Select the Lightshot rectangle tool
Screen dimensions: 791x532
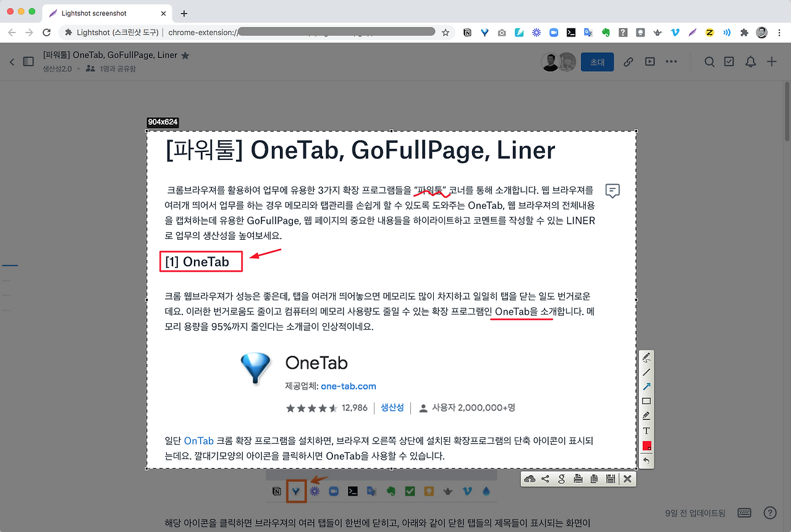click(x=646, y=401)
